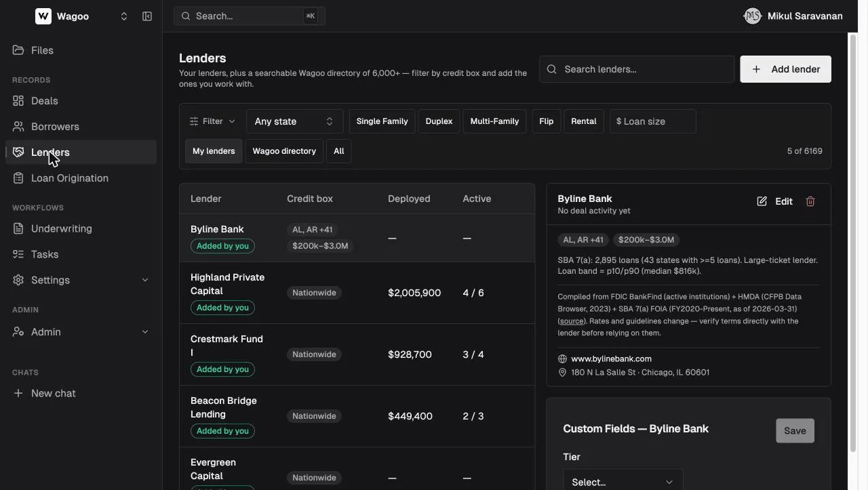
Task: Open the source link
Action: point(572,321)
